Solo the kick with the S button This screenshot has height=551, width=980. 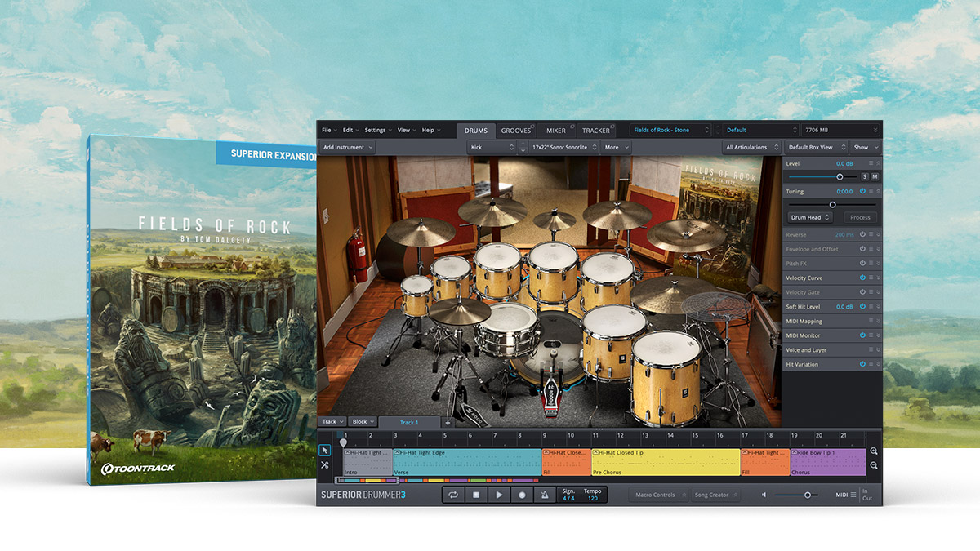tap(865, 176)
